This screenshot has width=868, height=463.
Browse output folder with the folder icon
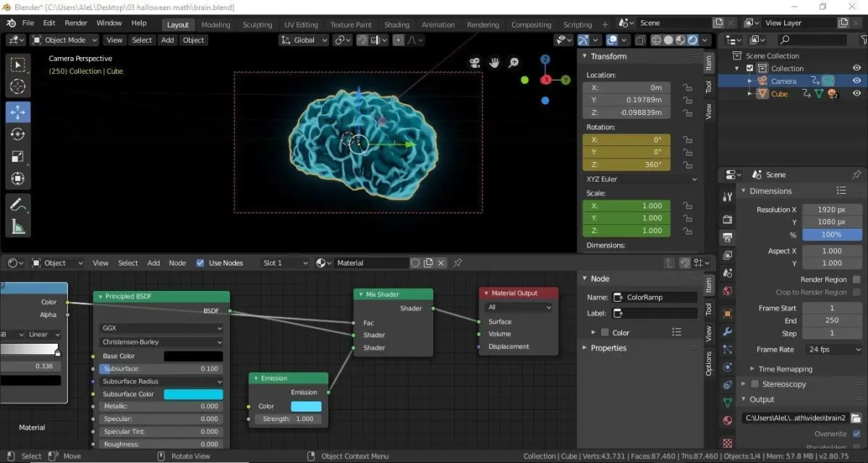click(856, 418)
